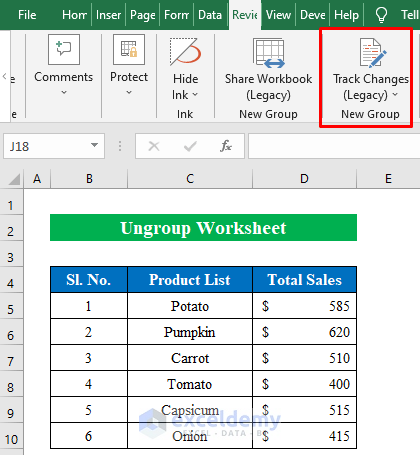The height and width of the screenshot is (455, 420).
Task: Click the Tell me lightbulb icon
Action: point(381,15)
